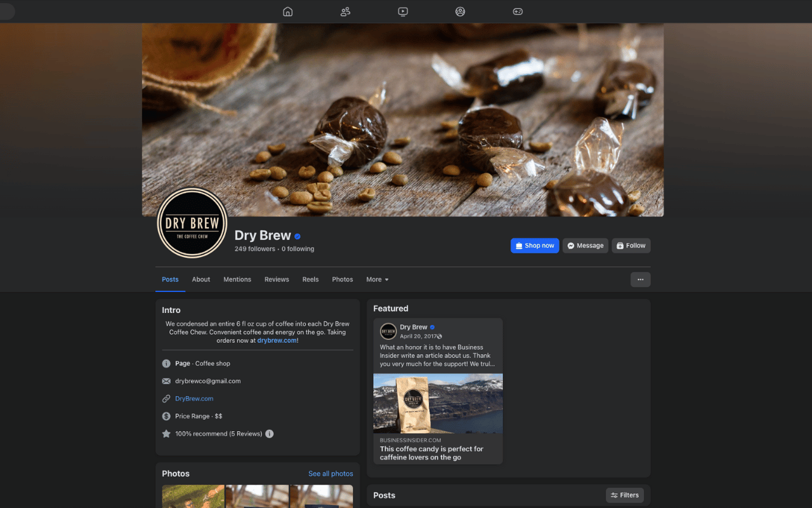Click the Dry Brew cover photo

[x=403, y=120]
